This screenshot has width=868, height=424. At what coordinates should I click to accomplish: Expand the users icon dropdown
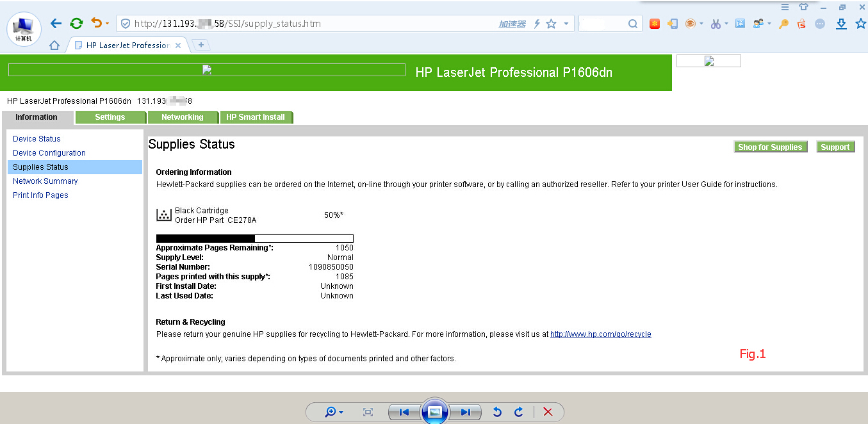coord(769,24)
